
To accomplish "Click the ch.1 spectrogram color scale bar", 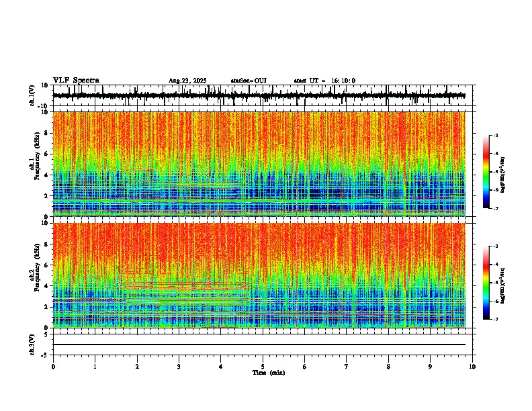I will pyautogui.click(x=486, y=172).
